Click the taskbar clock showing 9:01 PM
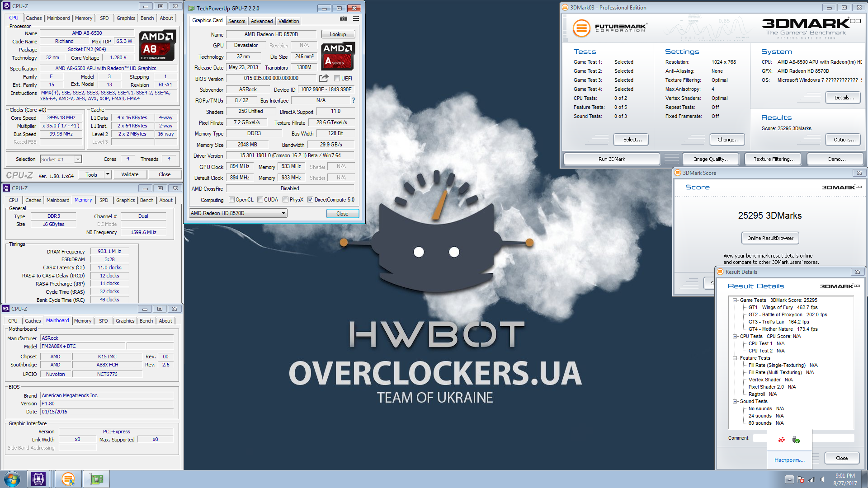Image resolution: width=868 pixels, height=488 pixels. [844, 479]
